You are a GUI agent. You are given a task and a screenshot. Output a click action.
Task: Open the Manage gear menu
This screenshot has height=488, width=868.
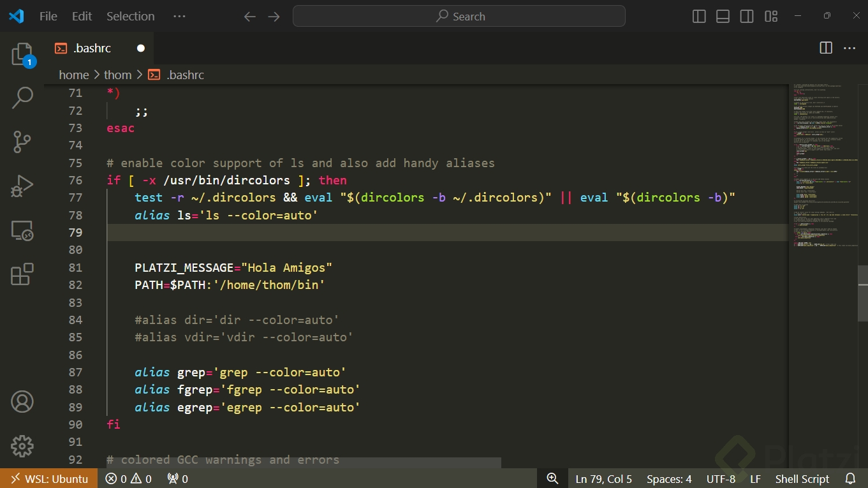22,446
